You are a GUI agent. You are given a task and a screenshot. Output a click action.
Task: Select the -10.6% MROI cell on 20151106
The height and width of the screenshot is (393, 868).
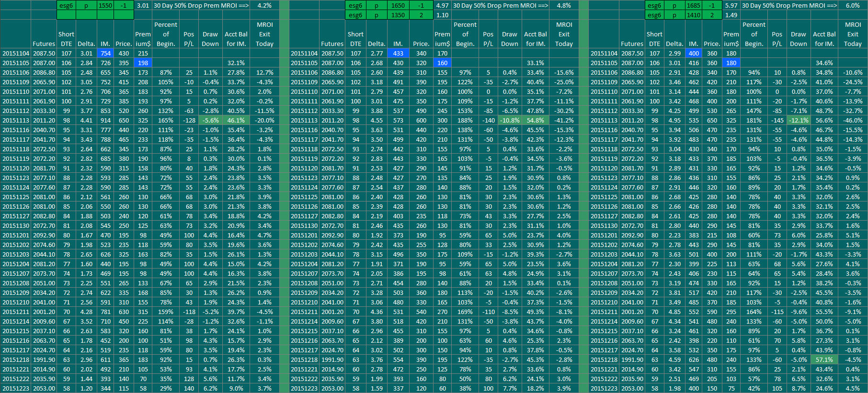coord(853,73)
